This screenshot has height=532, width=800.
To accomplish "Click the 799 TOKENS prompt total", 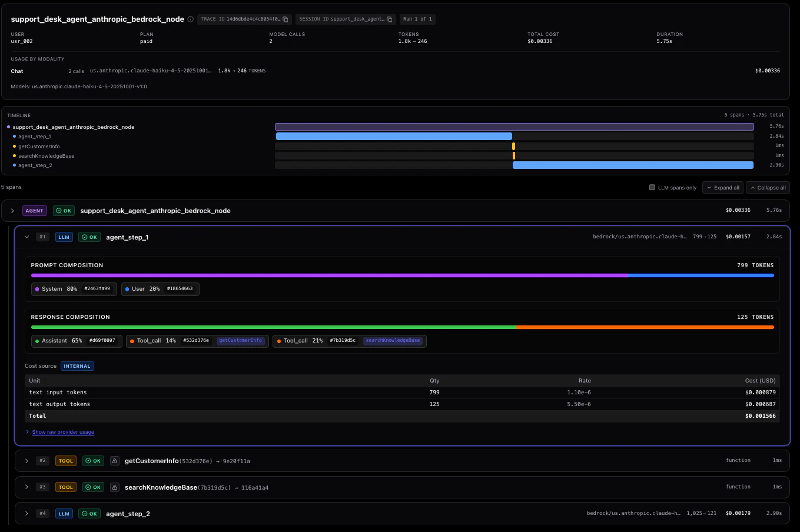I will (755, 265).
